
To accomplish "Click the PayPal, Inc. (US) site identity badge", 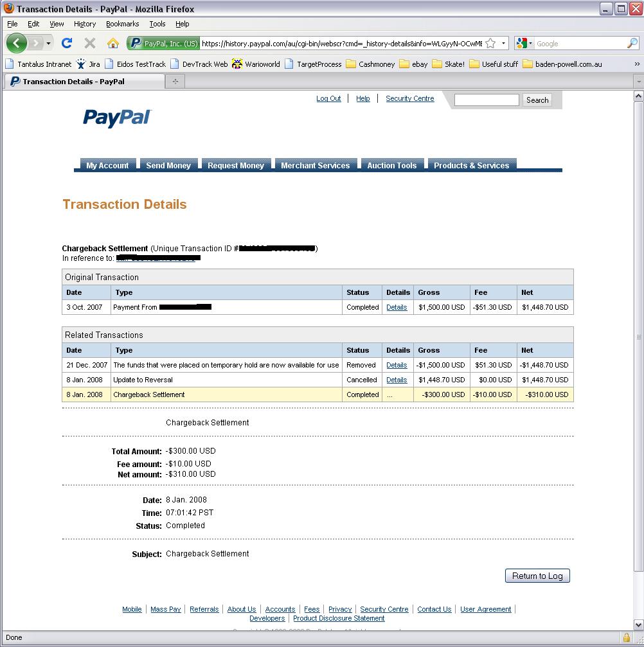I will click(x=163, y=43).
